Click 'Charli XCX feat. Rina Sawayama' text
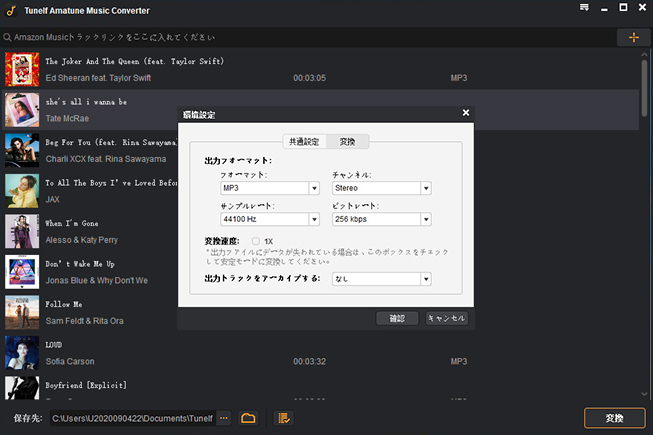Image resolution: width=653 pixels, height=435 pixels. [x=106, y=159]
